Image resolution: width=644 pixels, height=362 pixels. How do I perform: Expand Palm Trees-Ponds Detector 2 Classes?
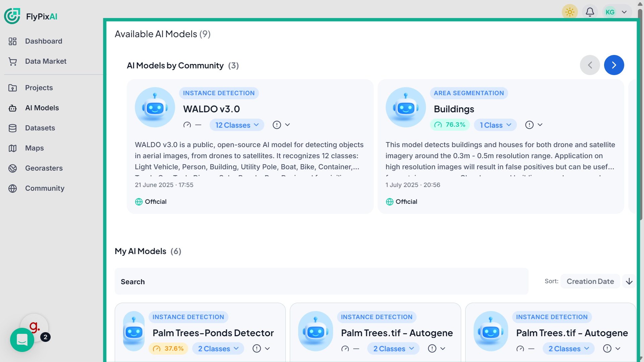218,349
